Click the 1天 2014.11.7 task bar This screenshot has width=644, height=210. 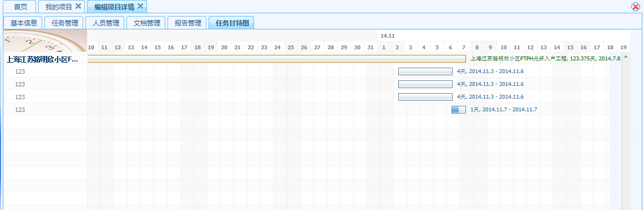[x=459, y=110]
